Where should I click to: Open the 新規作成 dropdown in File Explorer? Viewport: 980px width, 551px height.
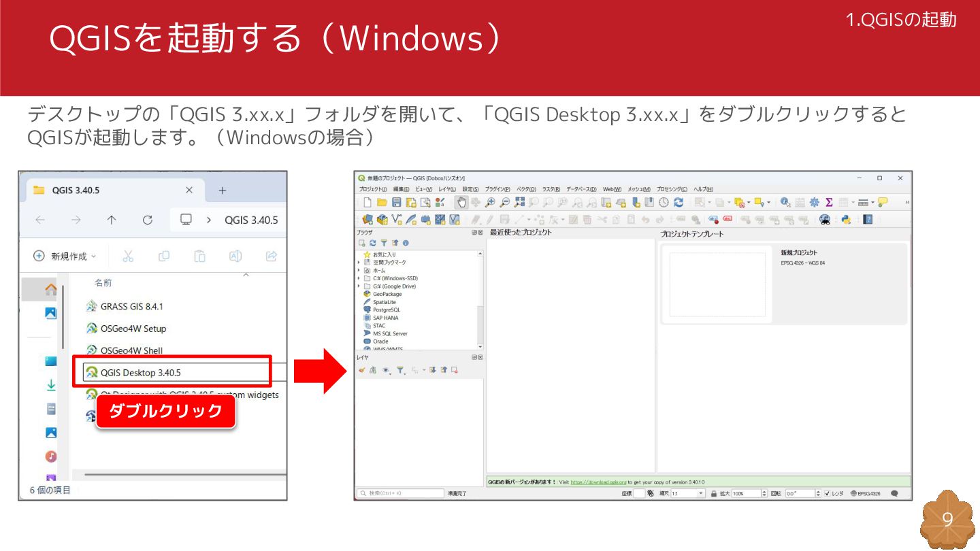tap(65, 256)
